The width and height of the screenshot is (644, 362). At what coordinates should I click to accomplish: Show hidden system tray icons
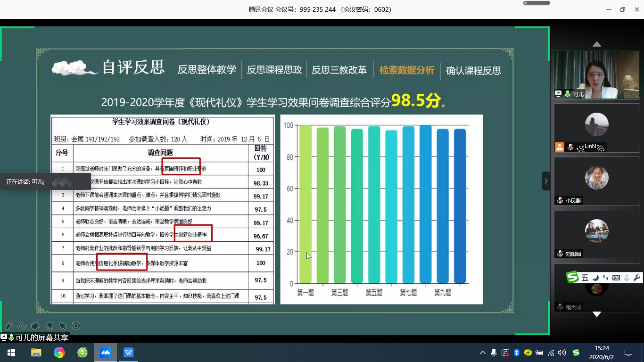pos(482,353)
